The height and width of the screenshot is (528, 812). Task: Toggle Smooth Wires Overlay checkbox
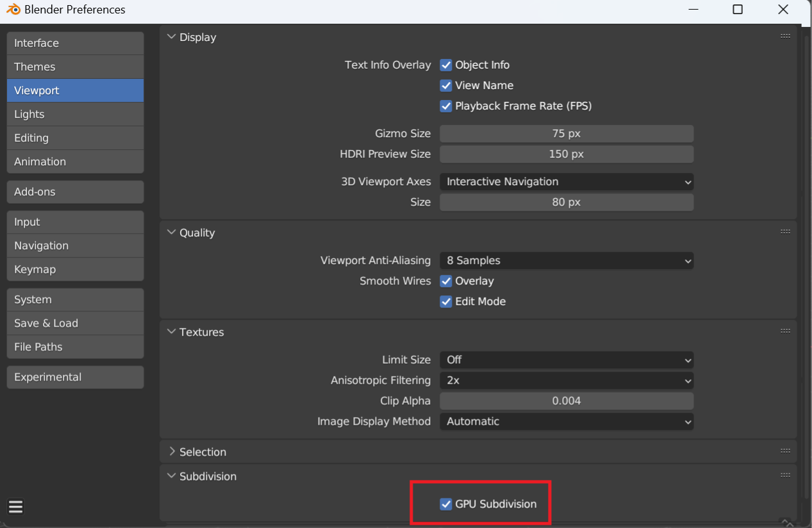pyautogui.click(x=446, y=281)
